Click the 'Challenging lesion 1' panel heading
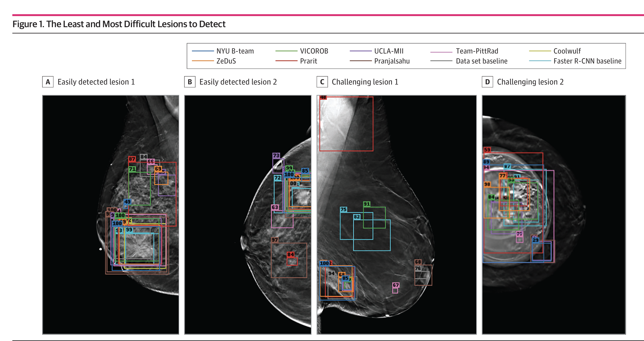Screen dimensions: 644x341 [x=365, y=82]
